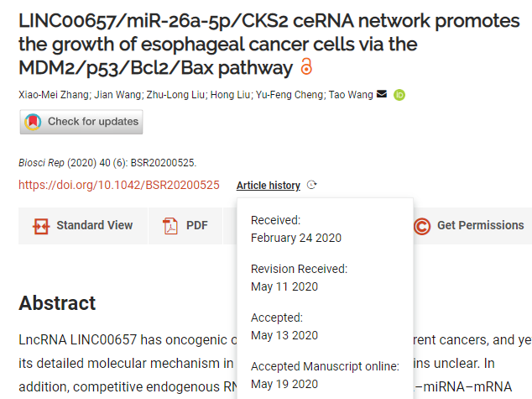Click the email envelope icon next to Tao Wang

[382, 94]
